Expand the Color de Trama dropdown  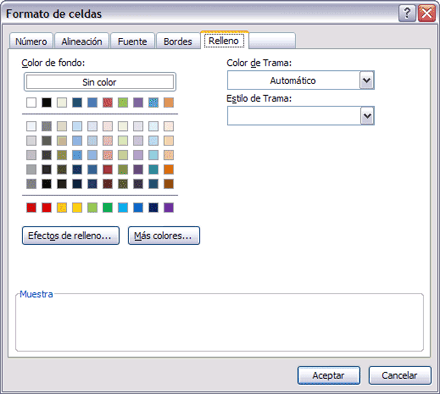point(367,80)
